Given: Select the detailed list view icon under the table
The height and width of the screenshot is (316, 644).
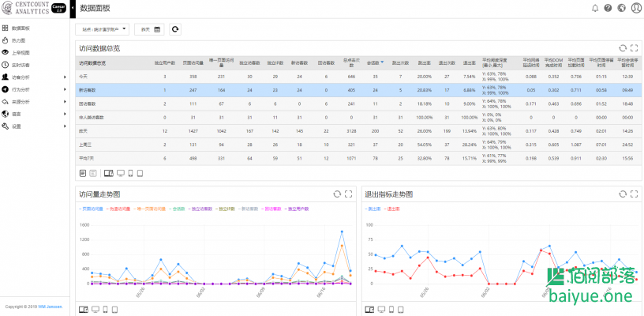Looking at the screenshot, I should 83,174.
